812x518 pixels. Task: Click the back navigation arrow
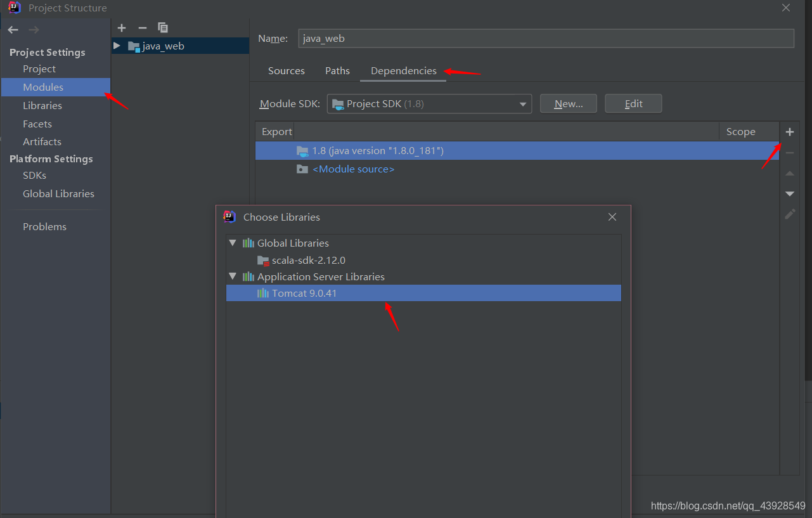pos(13,30)
